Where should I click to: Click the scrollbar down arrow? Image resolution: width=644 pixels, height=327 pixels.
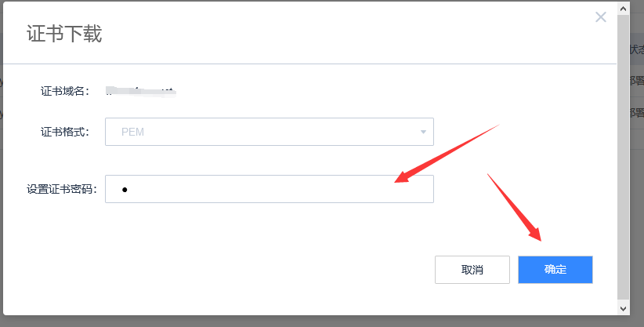click(x=623, y=308)
